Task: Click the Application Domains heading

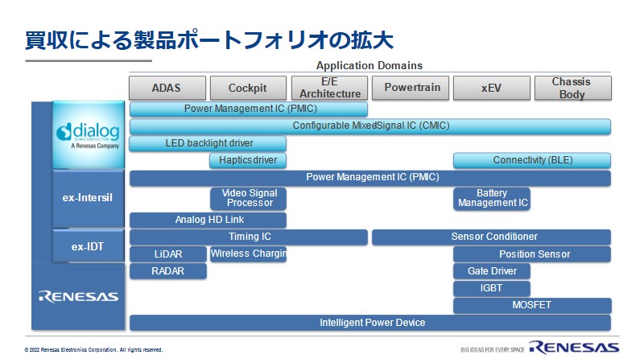Action: point(369,66)
